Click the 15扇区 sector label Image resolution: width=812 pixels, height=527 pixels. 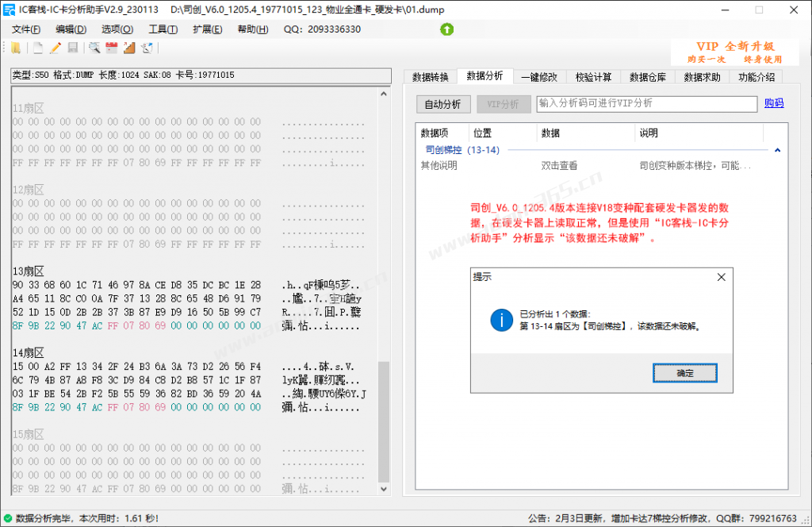29,434
